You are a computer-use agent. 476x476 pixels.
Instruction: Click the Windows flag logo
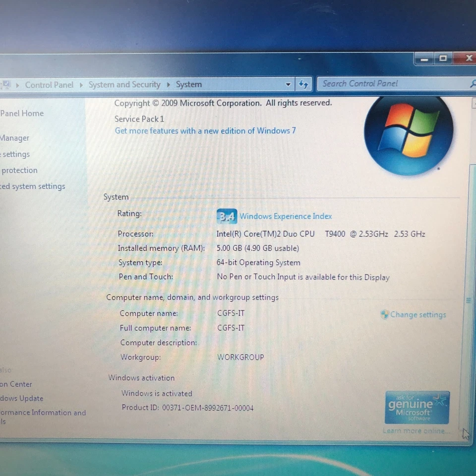[x=409, y=133]
